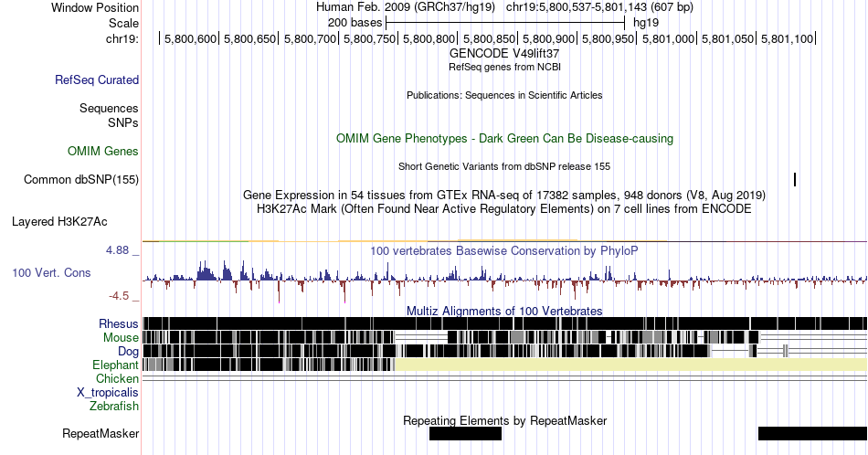Click the OMIM Genes track label
Viewport: 868px width, 455px height.
point(103,151)
